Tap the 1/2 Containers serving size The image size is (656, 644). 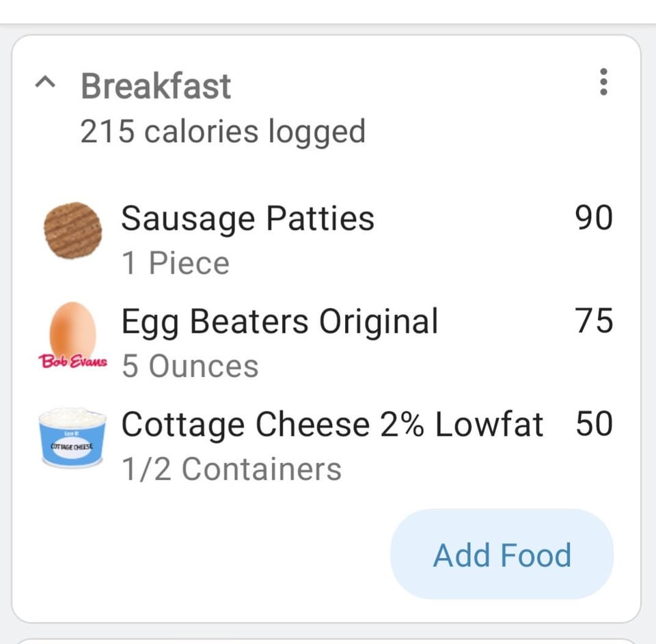[232, 469]
